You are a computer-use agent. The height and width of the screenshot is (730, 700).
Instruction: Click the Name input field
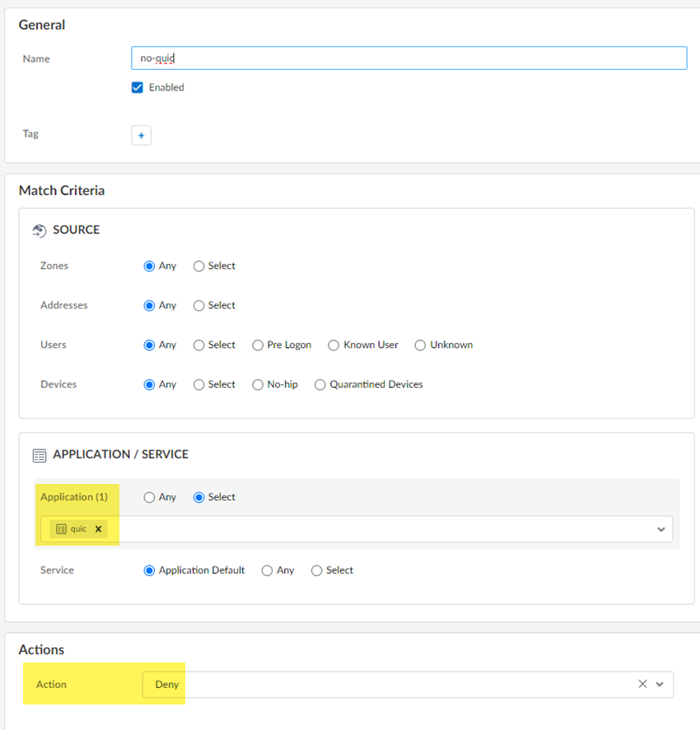coord(408,58)
